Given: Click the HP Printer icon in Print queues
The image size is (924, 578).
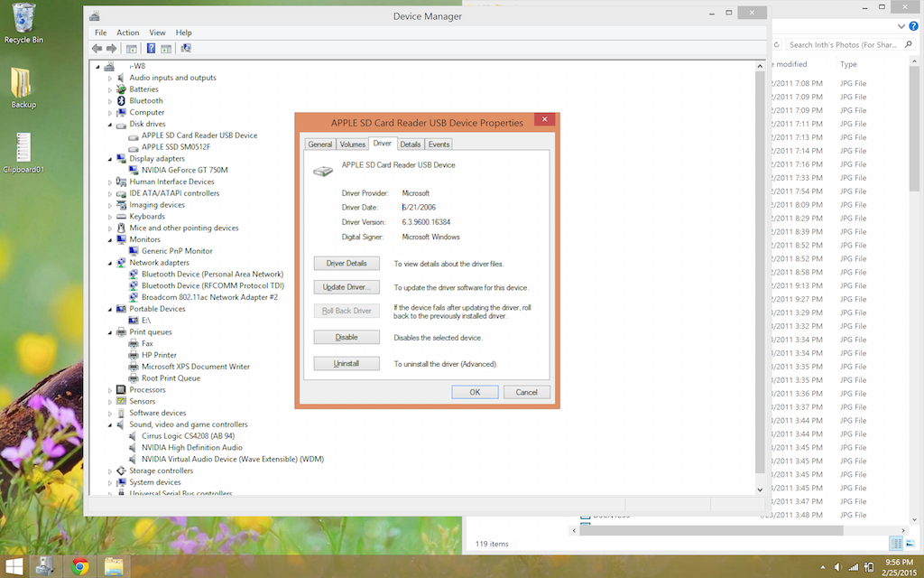Looking at the screenshot, I should (134, 355).
